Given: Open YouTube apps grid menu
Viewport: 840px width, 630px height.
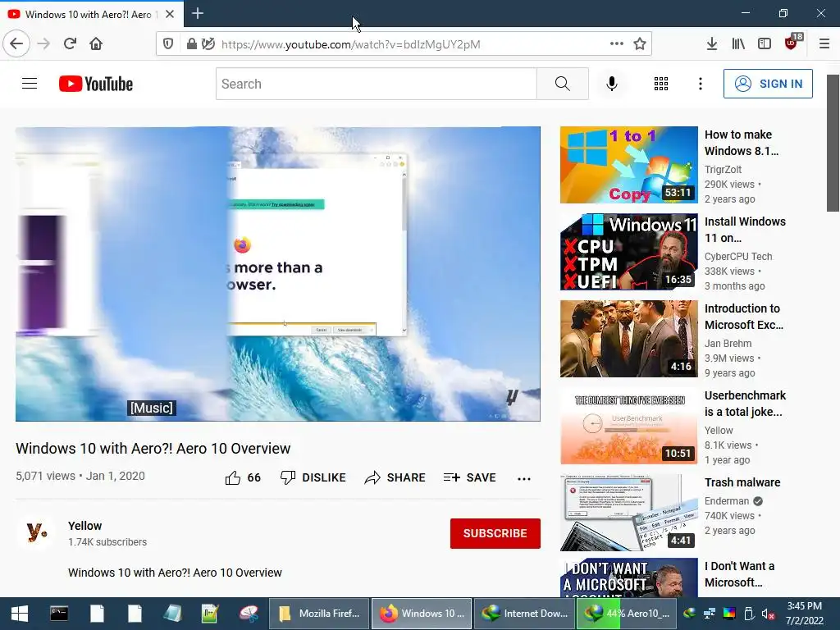Looking at the screenshot, I should coord(661,84).
